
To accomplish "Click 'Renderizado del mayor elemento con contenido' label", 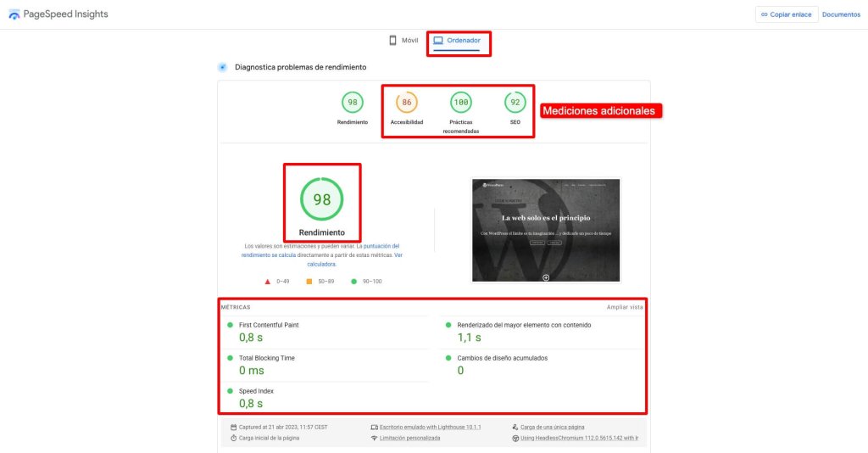I will 524,325.
